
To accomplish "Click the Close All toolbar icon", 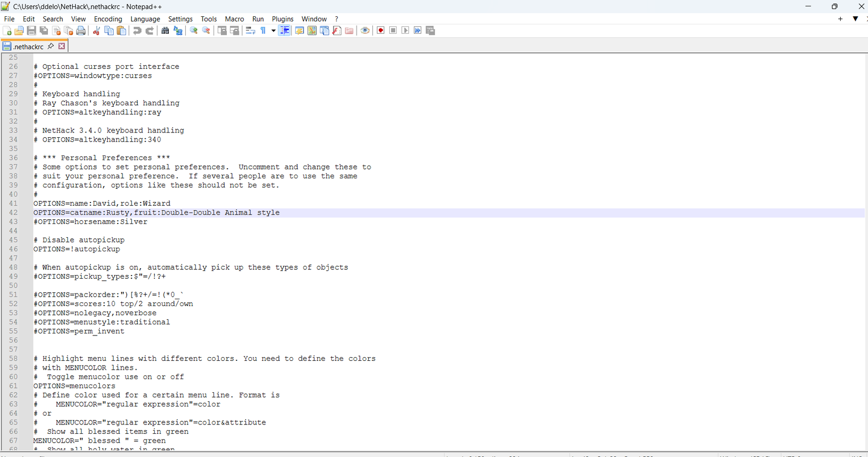I will 68,31.
